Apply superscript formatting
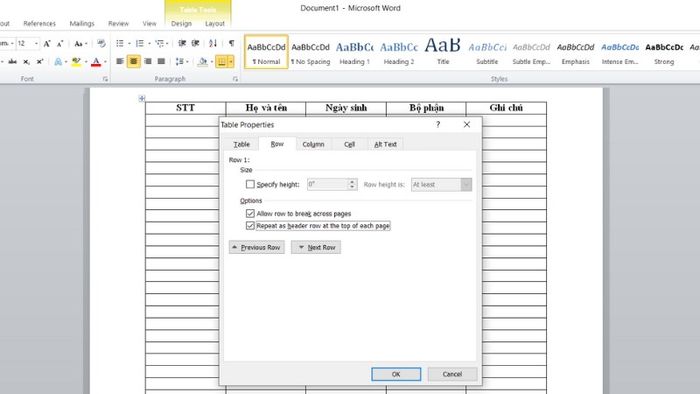 (39, 62)
